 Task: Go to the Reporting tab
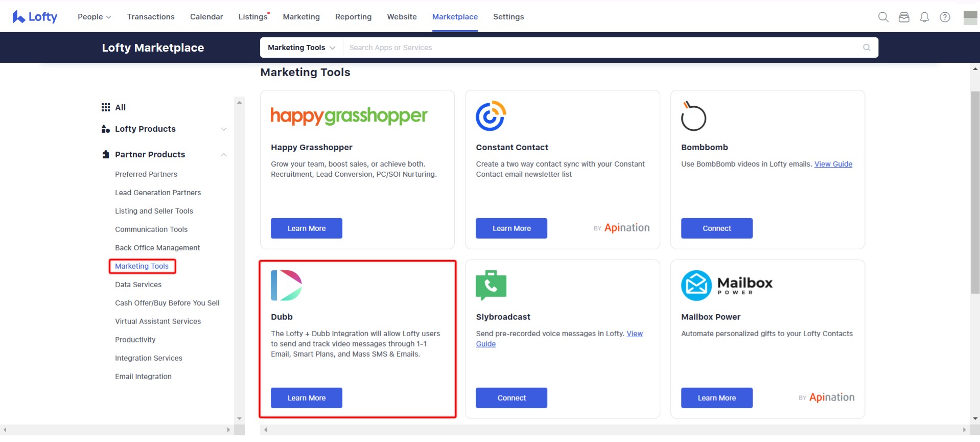353,17
